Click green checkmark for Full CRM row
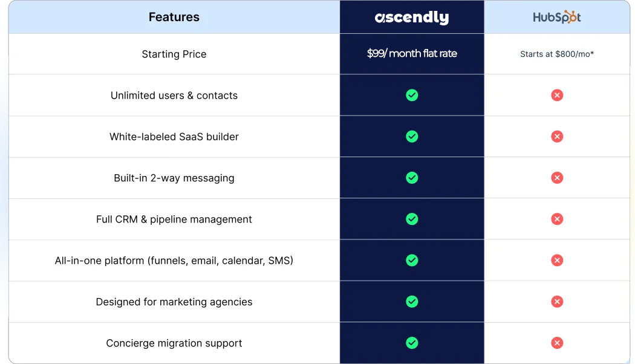 (x=412, y=219)
